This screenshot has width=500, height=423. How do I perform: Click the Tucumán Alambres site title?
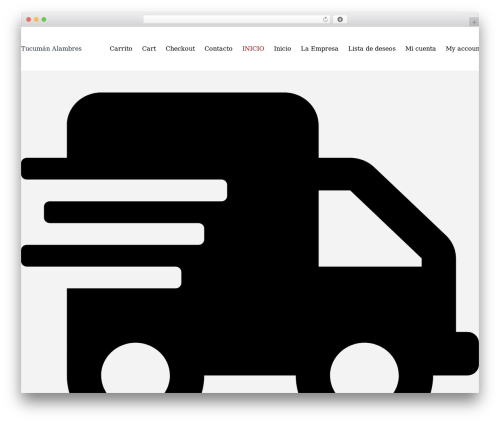pos(51,49)
